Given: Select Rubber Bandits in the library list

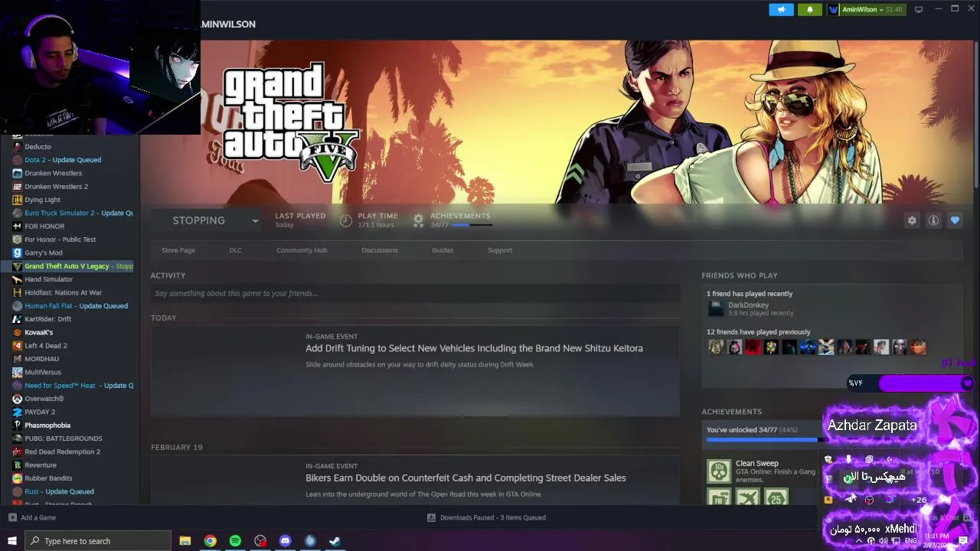Looking at the screenshot, I should point(48,478).
